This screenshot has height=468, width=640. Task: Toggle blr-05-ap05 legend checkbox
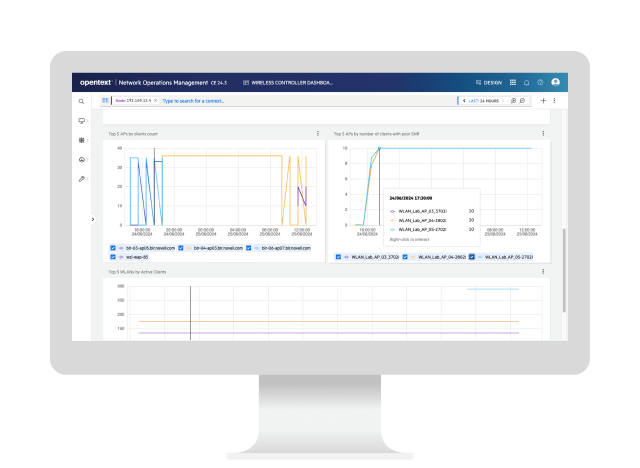tap(113, 248)
